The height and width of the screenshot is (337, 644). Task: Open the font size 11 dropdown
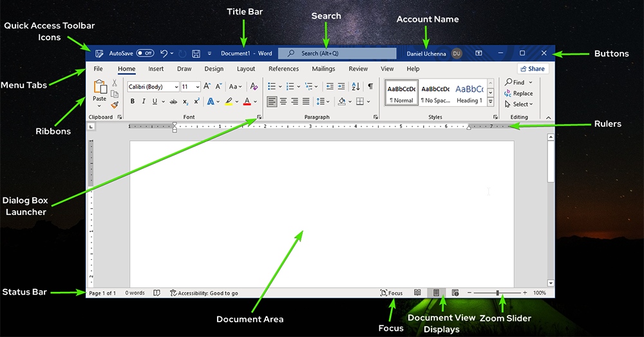point(198,87)
